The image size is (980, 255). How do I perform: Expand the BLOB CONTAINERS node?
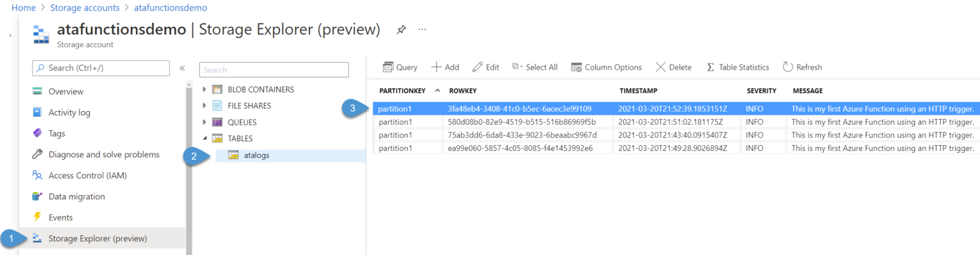click(204, 89)
